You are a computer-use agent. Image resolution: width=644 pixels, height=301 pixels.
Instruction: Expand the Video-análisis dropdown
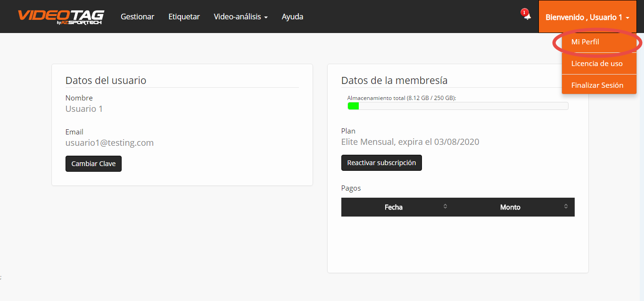coord(240,17)
